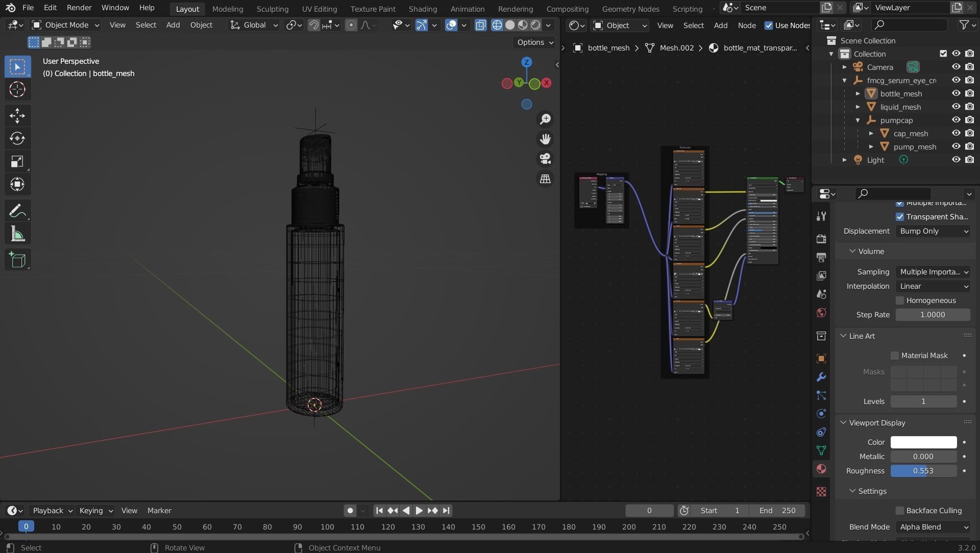
Task: Open Displacement Bump Only dropdown
Action: [x=933, y=231]
